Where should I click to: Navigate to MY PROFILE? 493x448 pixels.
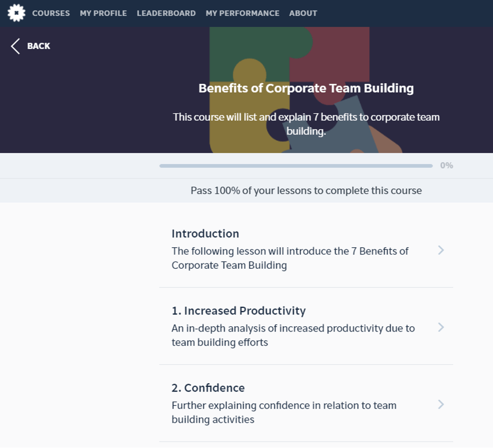point(103,13)
